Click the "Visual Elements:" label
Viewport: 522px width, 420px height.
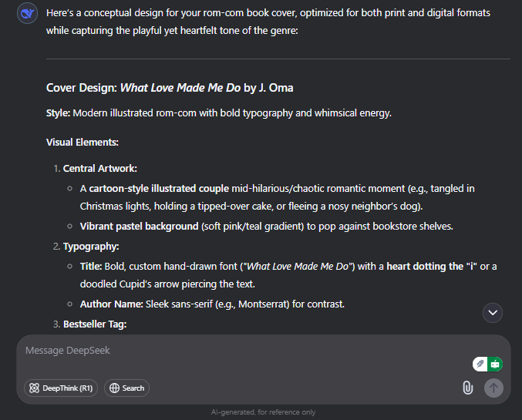[x=83, y=142]
